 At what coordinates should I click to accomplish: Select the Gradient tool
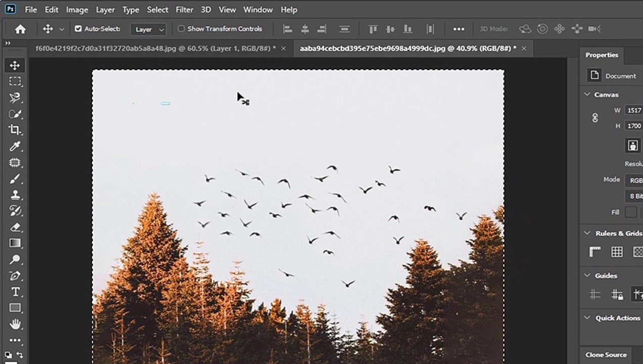pyautogui.click(x=15, y=243)
